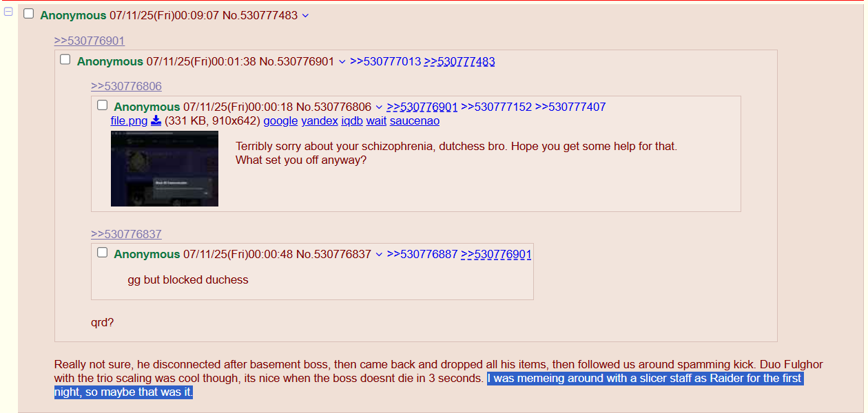Search the image with saucenao link
The width and height of the screenshot is (868, 413).
click(x=415, y=120)
